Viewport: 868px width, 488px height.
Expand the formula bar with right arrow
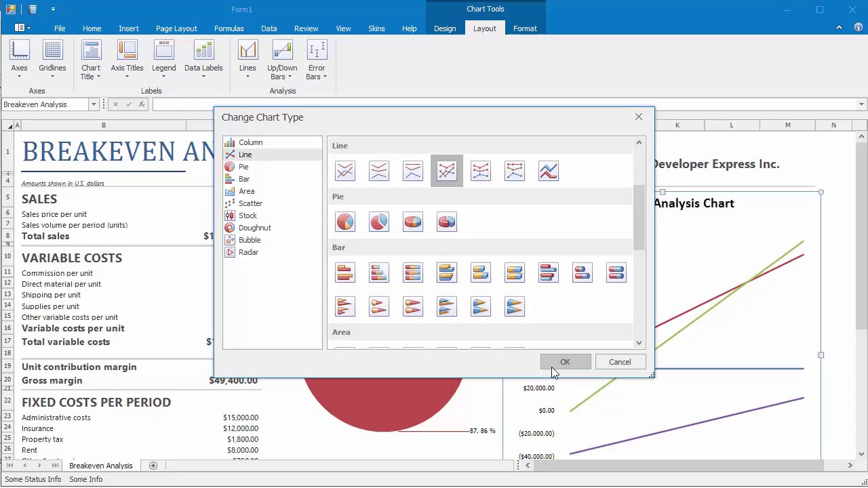pos(862,104)
